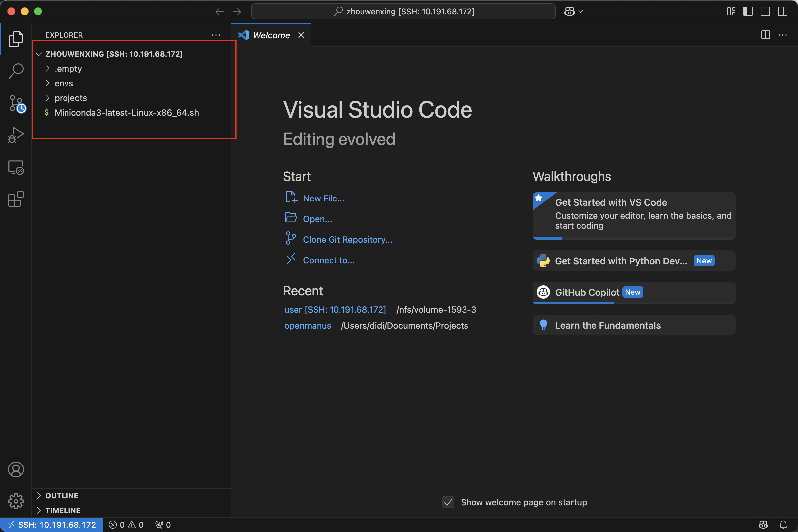Click Clone Git Repository link

pos(347,240)
